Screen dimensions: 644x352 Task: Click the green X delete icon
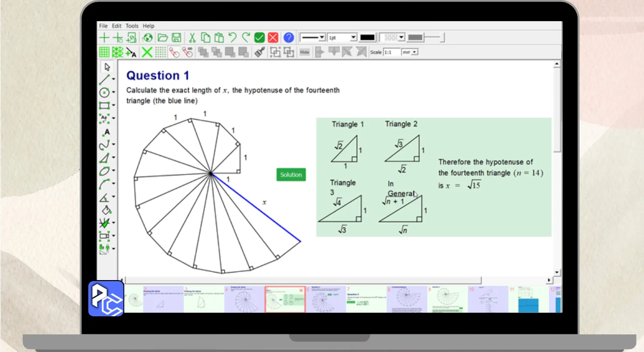tap(147, 52)
